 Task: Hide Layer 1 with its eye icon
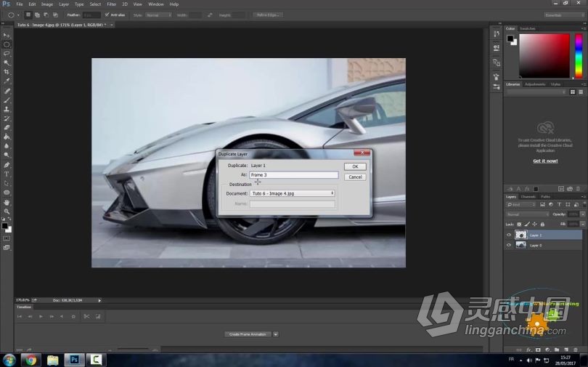pos(509,235)
